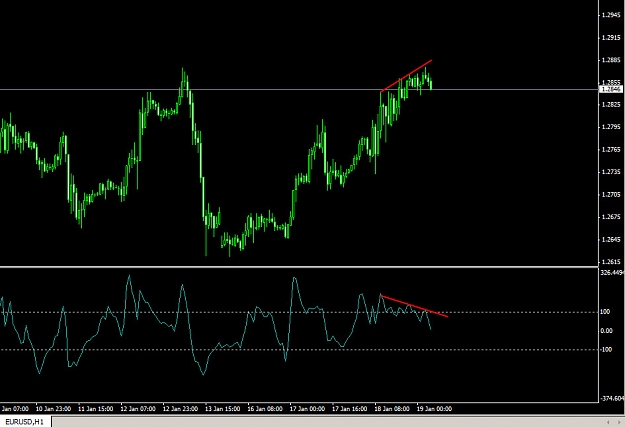This screenshot has width=625, height=427.
Task: Select the EURUSD,H1 chart tab
Action: (x=25, y=422)
